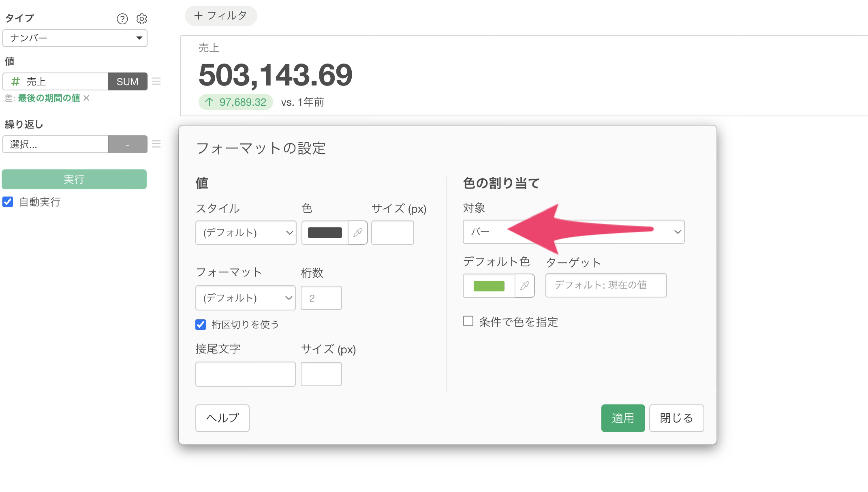Select the green デフォルト色 swatch

[489, 286]
